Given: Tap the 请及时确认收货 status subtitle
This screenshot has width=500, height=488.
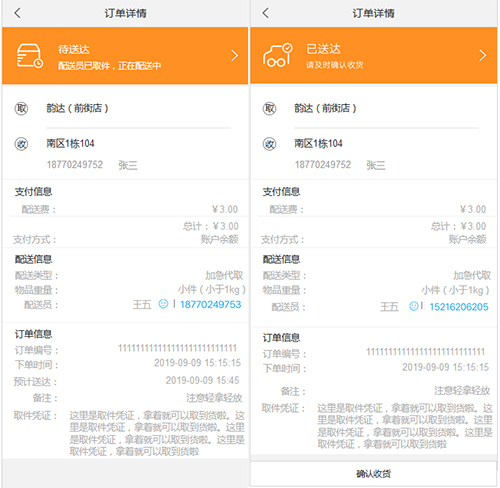Looking at the screenshot, I should tap(335, 65).
